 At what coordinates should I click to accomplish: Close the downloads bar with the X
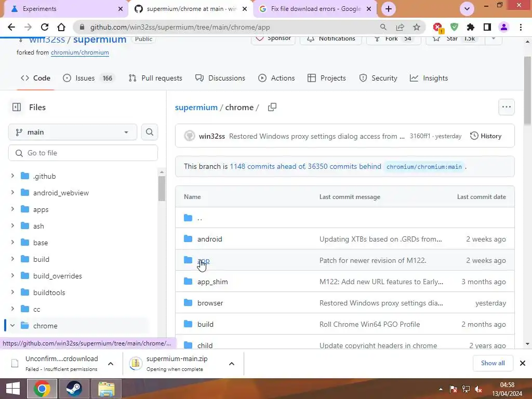[523, 363]
